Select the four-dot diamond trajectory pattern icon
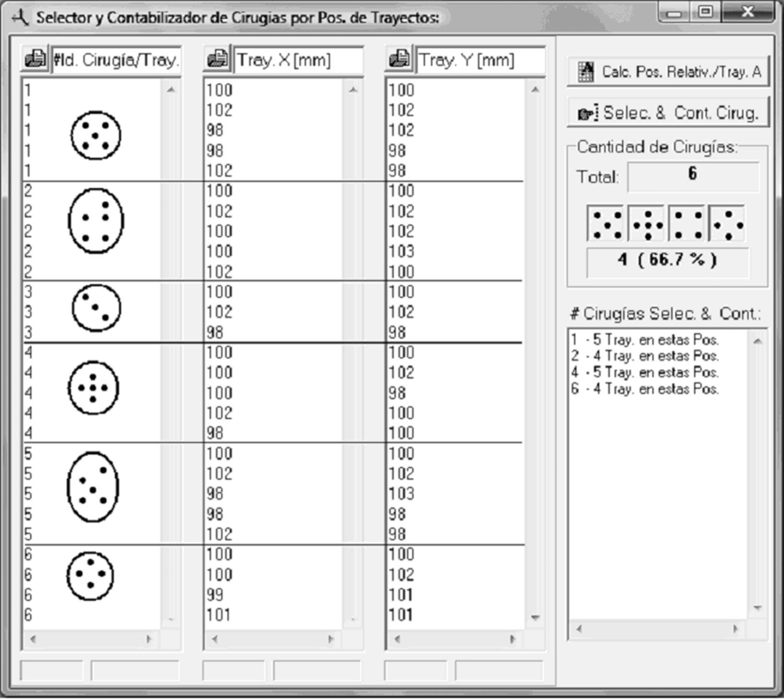Image resolution: width=784 pixels, height=699 pixels. [727, 224]
